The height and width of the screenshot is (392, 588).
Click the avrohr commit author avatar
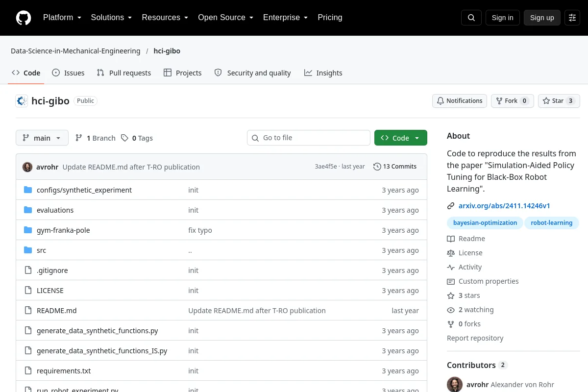click(x=27, y=167)
